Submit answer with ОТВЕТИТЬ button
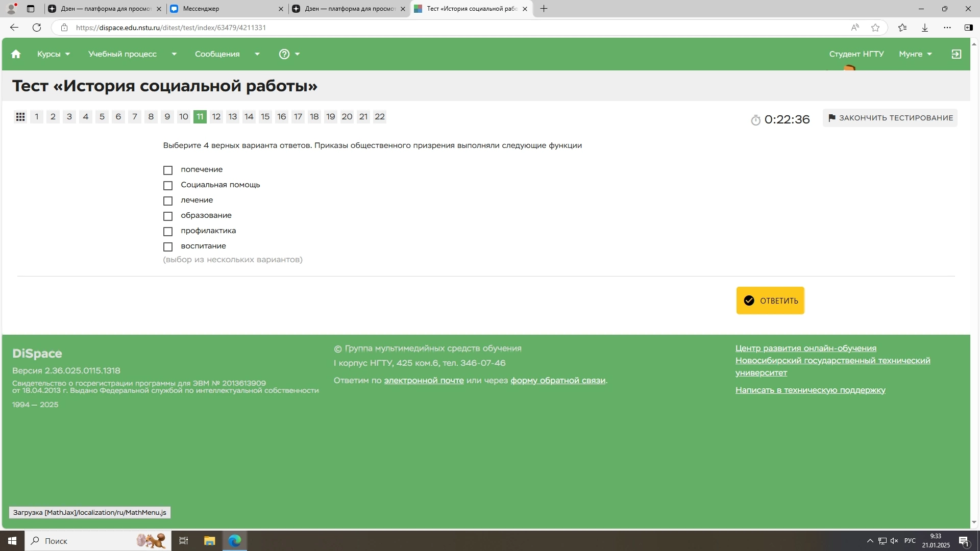Image resolution: width=980 pixels, height=551 pixels. [x=770, y=300]
